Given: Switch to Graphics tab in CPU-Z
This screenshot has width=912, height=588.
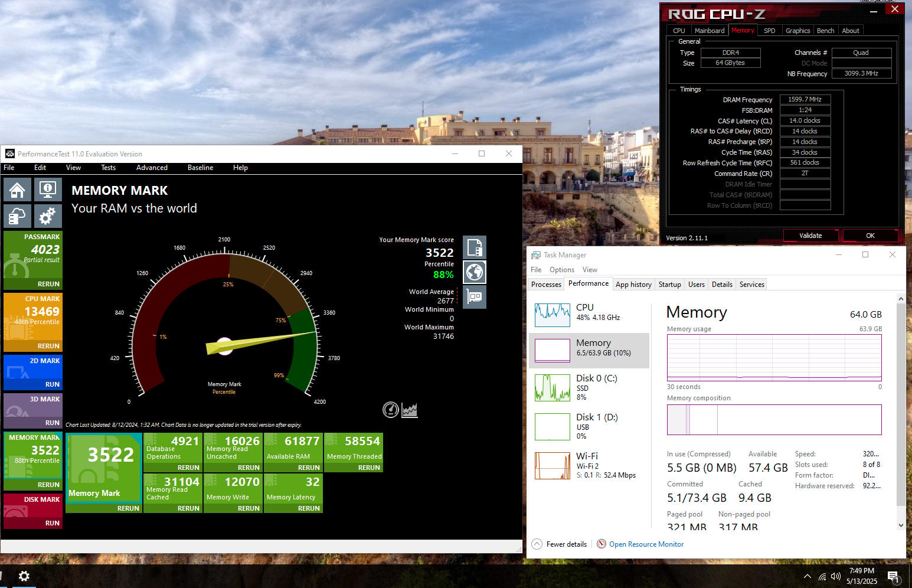Looking at the screenshot, I should (x=797, y=31).
